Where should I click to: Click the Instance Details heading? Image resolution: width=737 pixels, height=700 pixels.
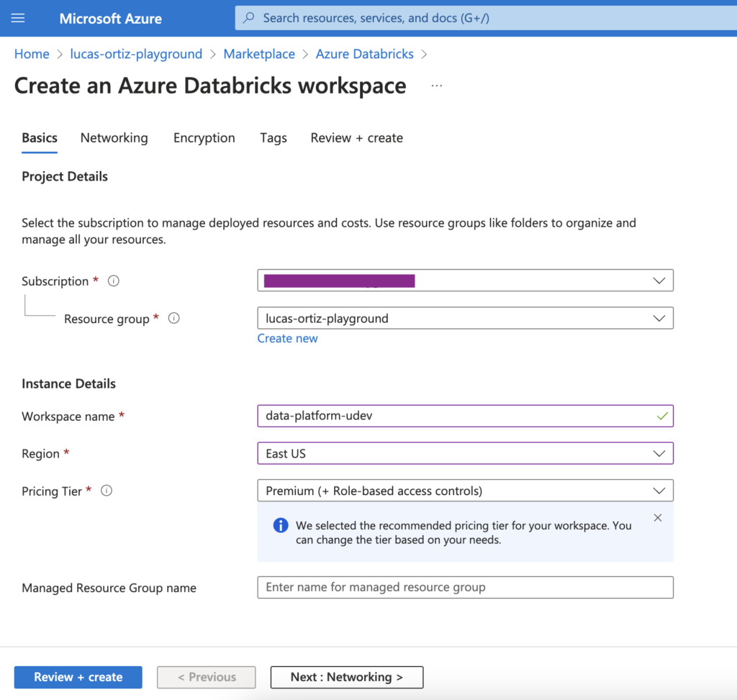(x=68, y=384)
